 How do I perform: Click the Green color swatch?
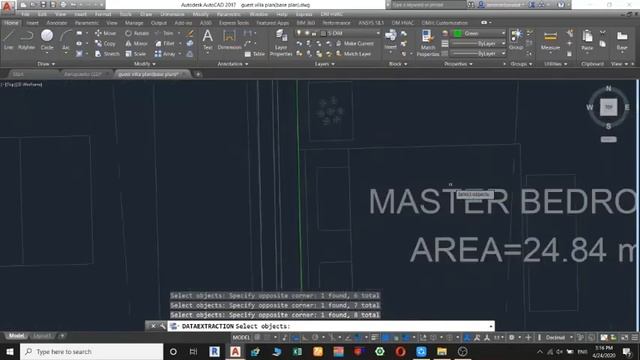pos(458,33)
